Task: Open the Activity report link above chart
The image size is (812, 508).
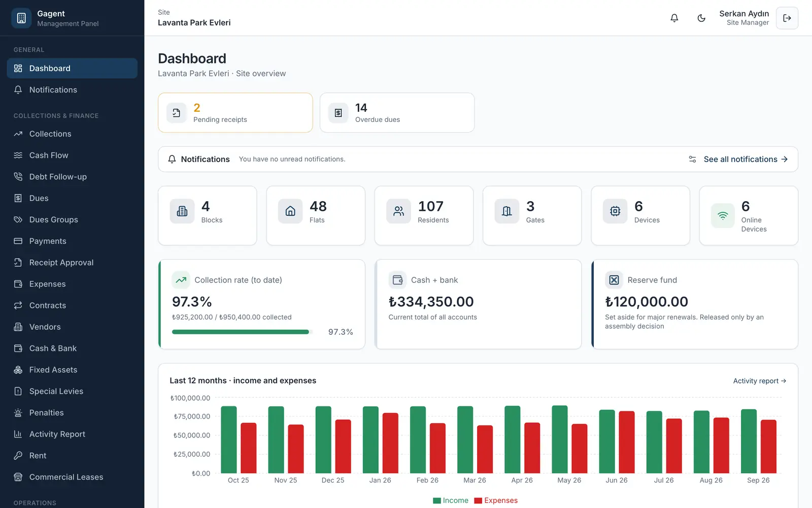Action: (x=759, y=381)
